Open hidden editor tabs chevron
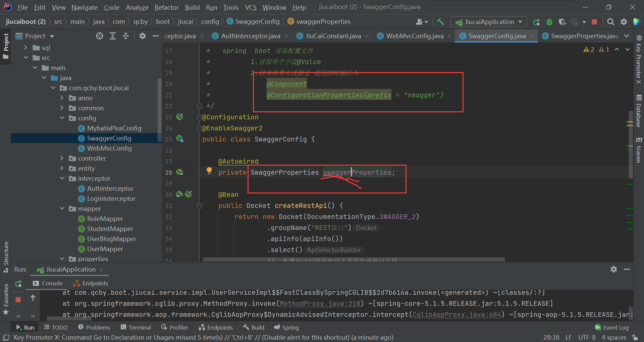Screen dimensions: 644x342 click(627, 36)
